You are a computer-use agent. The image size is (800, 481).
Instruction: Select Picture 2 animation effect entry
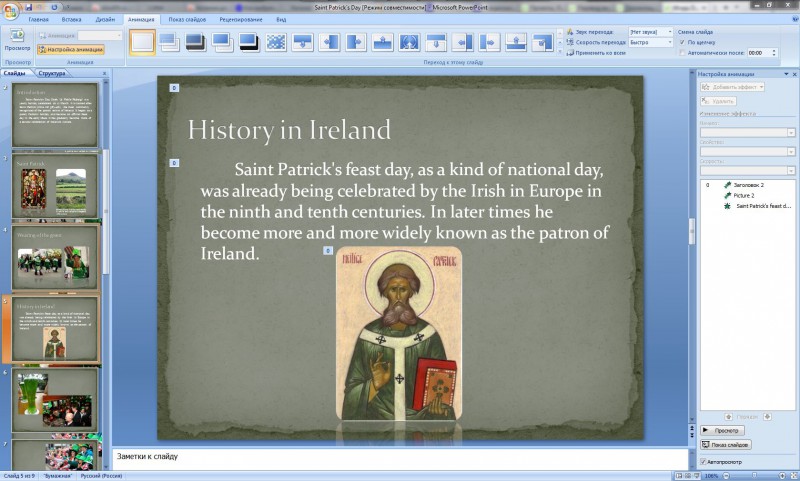tap(744, 195)
